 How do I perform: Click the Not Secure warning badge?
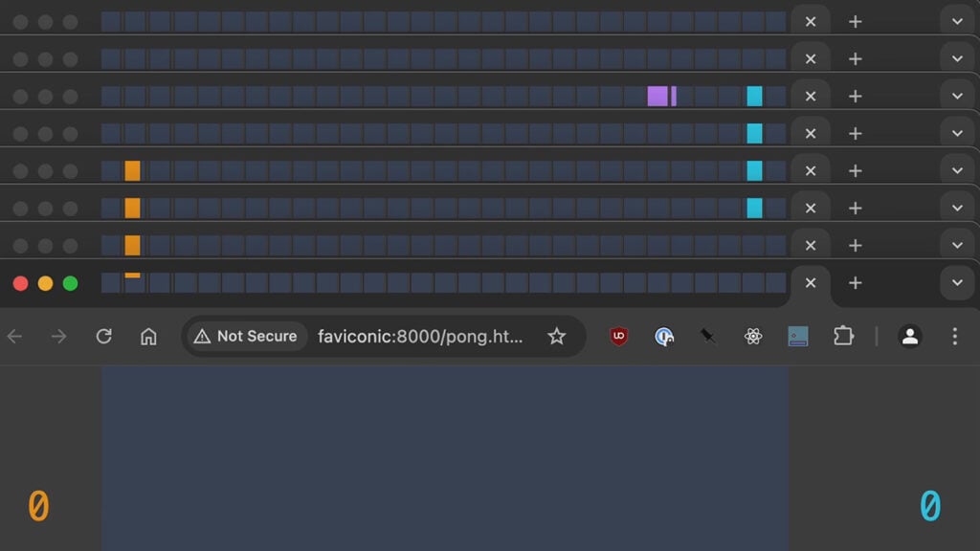tap(245, 336)
